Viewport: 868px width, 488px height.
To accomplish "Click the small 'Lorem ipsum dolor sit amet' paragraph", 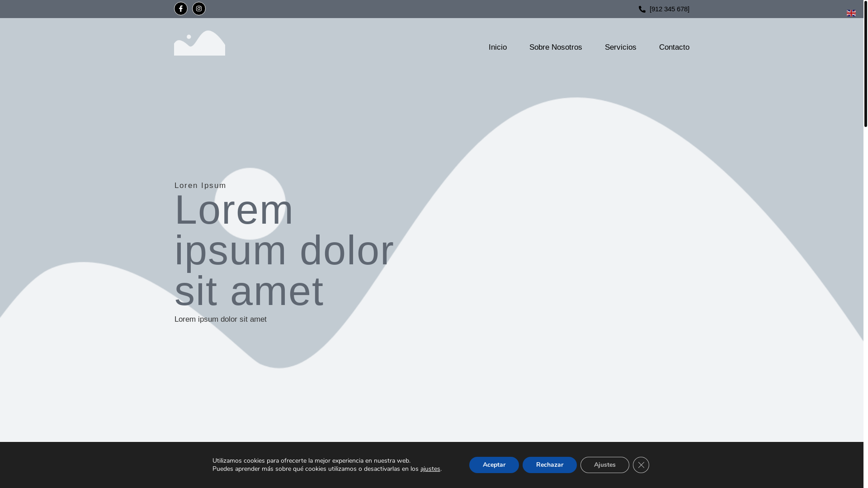I will tap(221, 319).
